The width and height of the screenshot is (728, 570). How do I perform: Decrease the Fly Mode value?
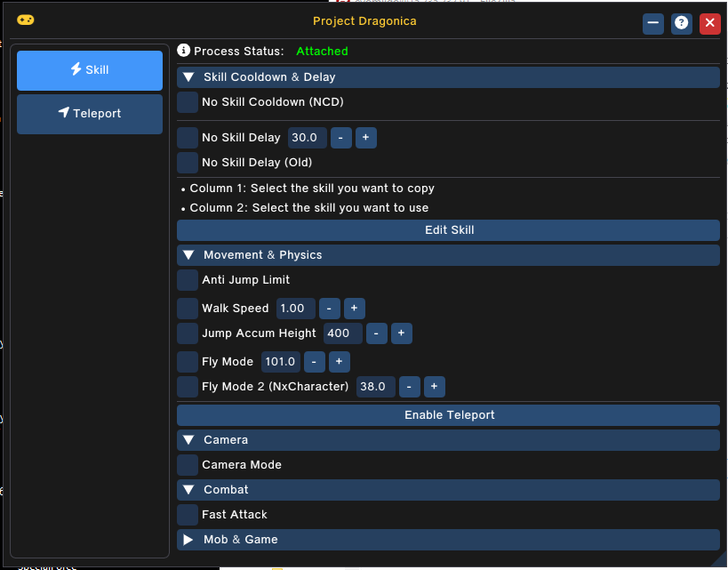click(x=315, y=362)
